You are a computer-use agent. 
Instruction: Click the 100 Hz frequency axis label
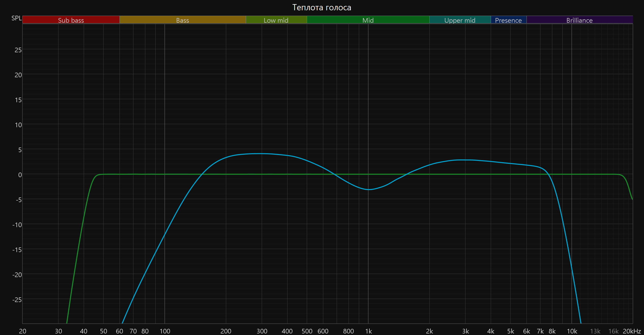click(x=165, y=331)
